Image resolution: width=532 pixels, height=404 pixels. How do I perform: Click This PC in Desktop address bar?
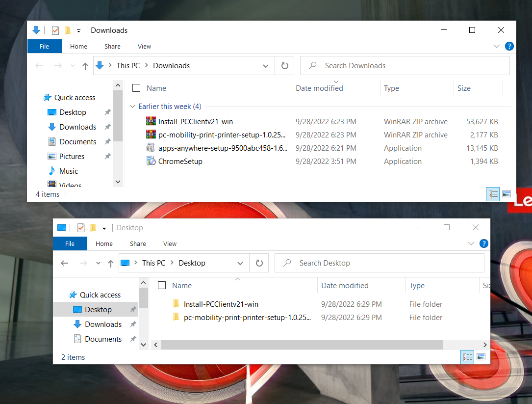tap(153, 263)
